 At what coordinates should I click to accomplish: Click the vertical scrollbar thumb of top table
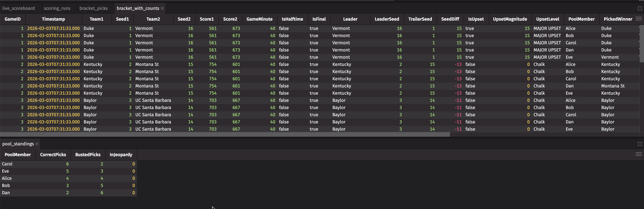642,44
